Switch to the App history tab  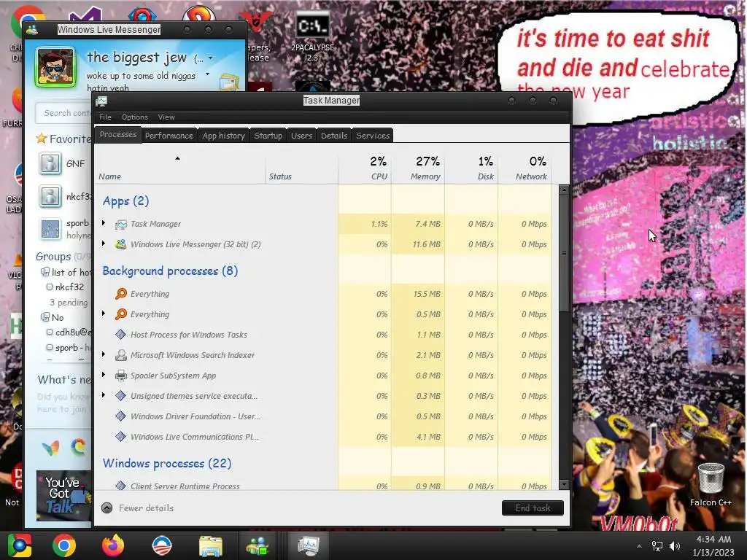click(223, 136)
